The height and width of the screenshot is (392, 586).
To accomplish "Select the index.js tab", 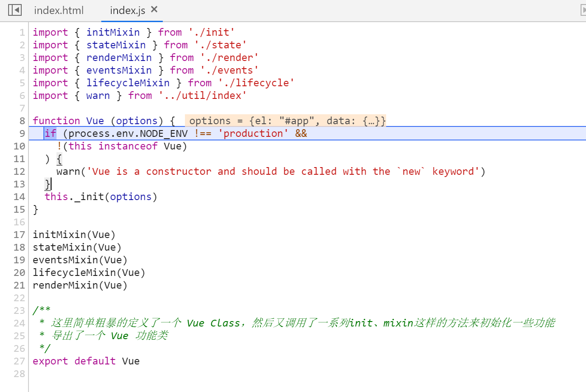I will point(128,10).
